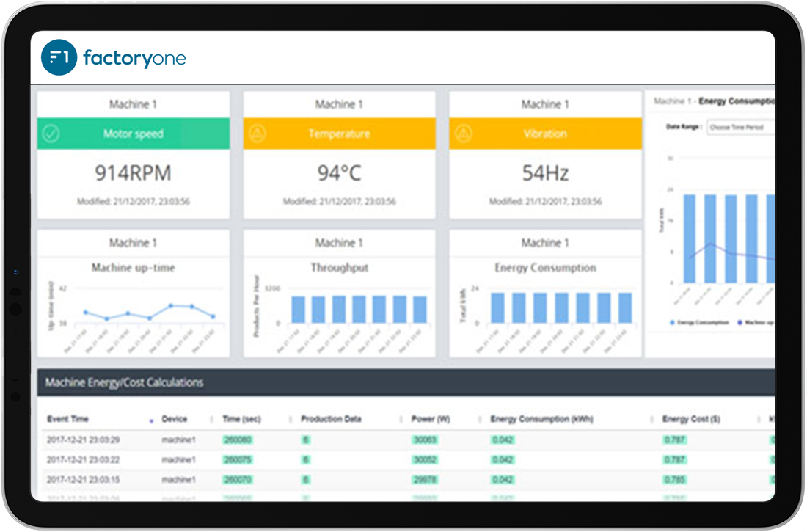Select event time 2017-12-21 23:03:22 cell
The image size is (807, 532).
pos(84,459)
